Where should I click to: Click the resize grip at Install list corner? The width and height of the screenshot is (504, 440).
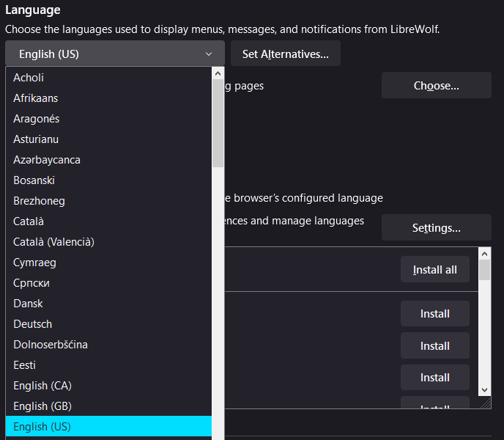[x=485, y=403]
